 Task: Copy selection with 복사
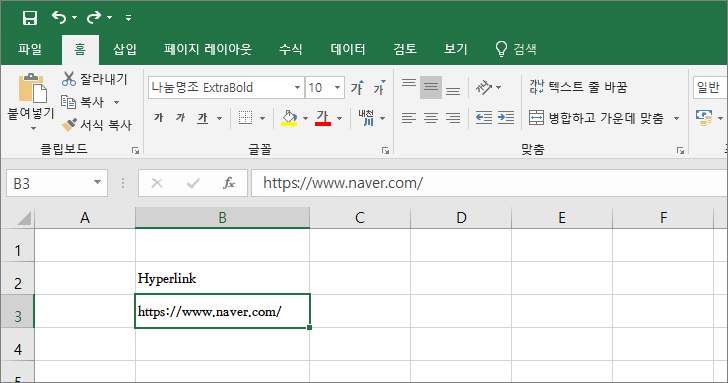point(84,102)
